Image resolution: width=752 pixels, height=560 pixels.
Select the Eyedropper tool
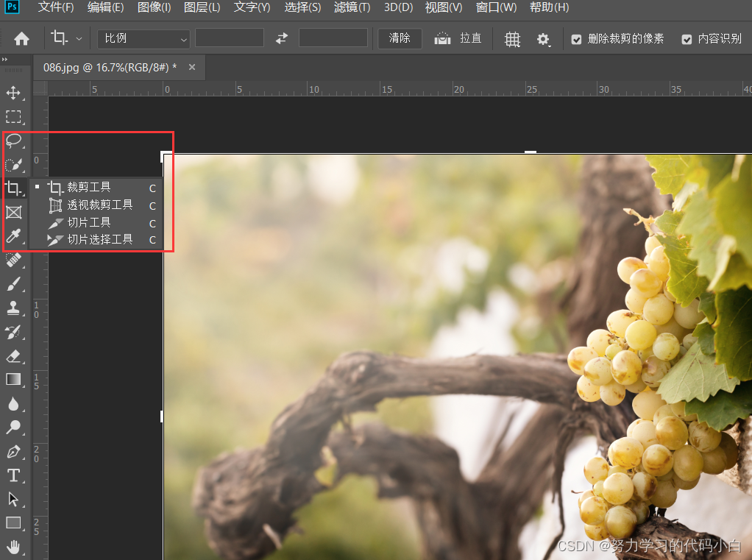[13, 236]
